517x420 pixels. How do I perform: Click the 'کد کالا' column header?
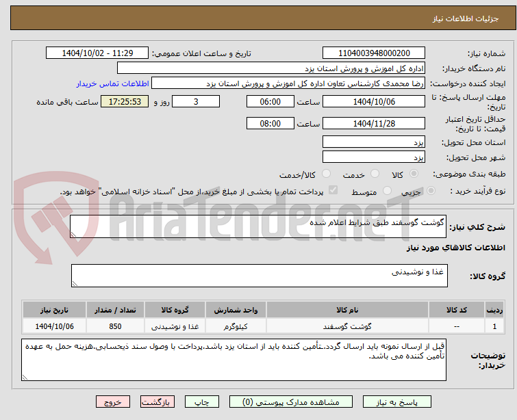456,310
